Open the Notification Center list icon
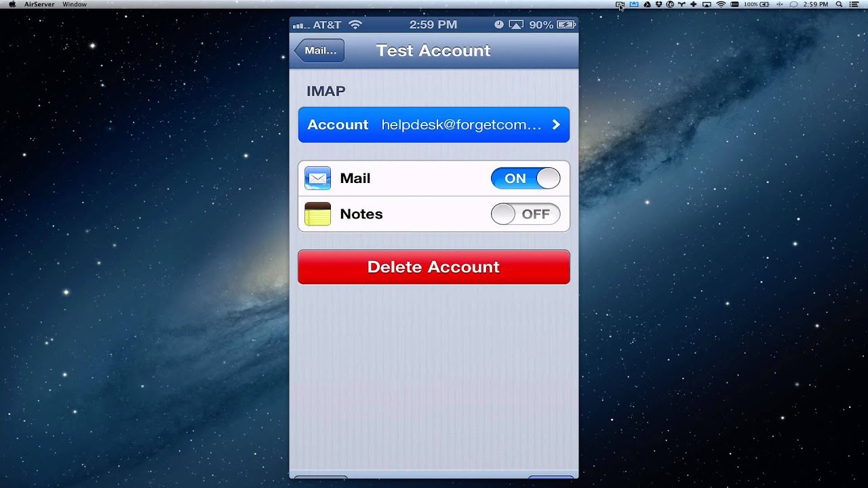 pyautogui.click(x=854, y=4)
